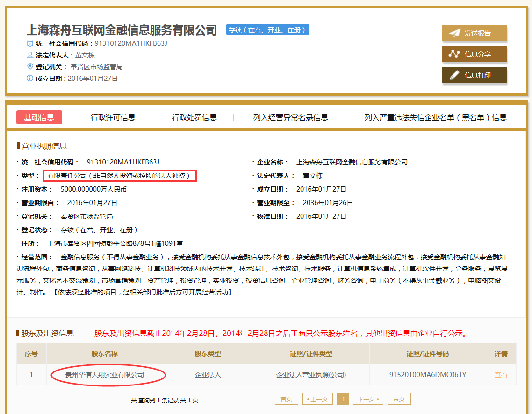The image size is (532, 414).
Task: Switch to the 行政许可信息 tab
Action: [113, 117]
